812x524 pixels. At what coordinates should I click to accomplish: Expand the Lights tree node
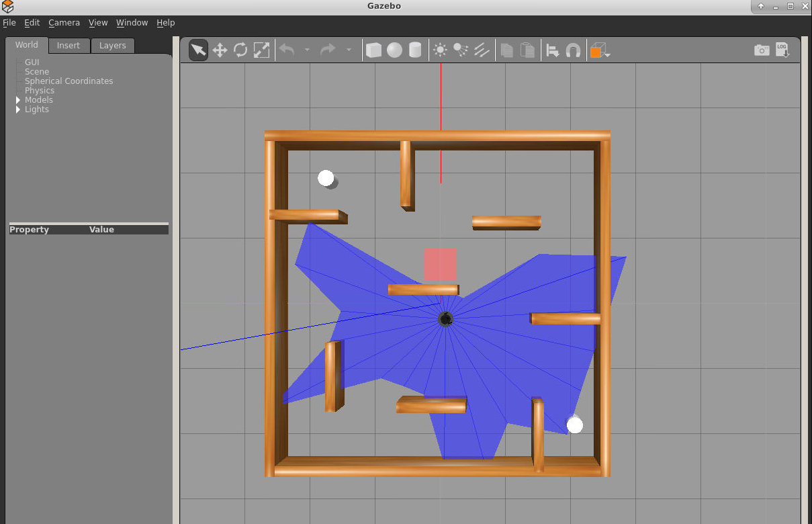click(x=18, y=110)
